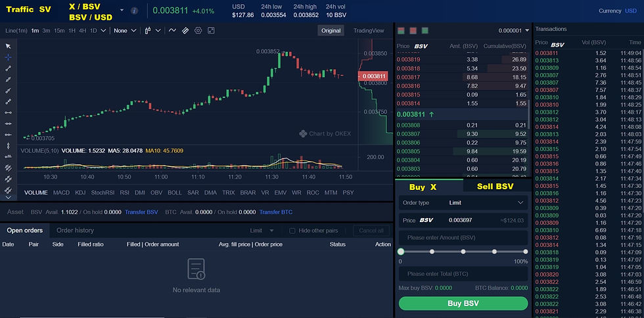Open the Buy X tab
This screenshot has width=644, height=318.
[428, 186]
